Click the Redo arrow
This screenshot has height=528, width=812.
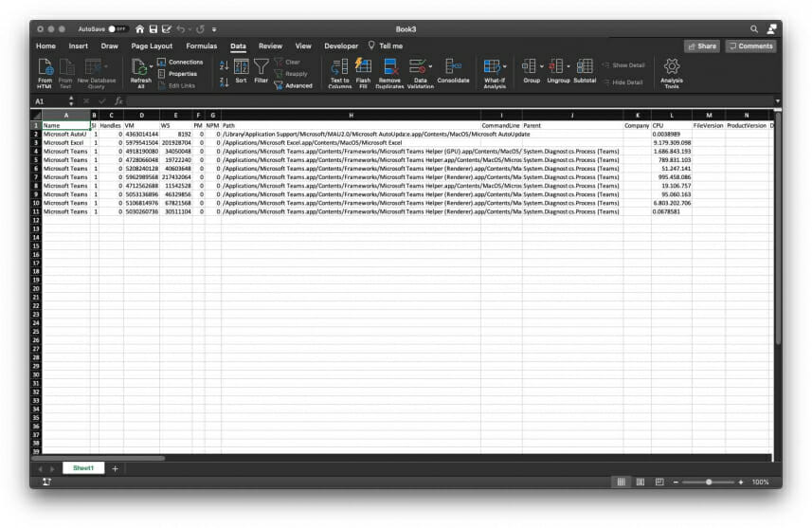(x=201, y=29)
